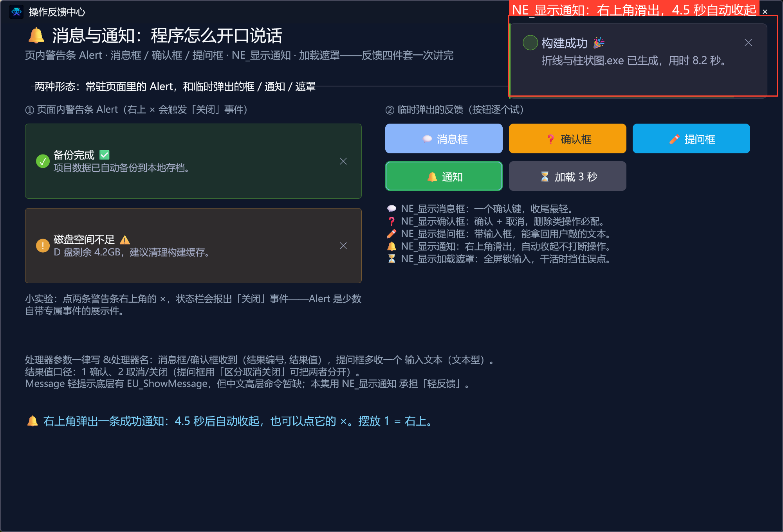The height and width of the screenshot is (532, 783).
Task: Close the 构建成功 notification
Action: tap(748, 43)
